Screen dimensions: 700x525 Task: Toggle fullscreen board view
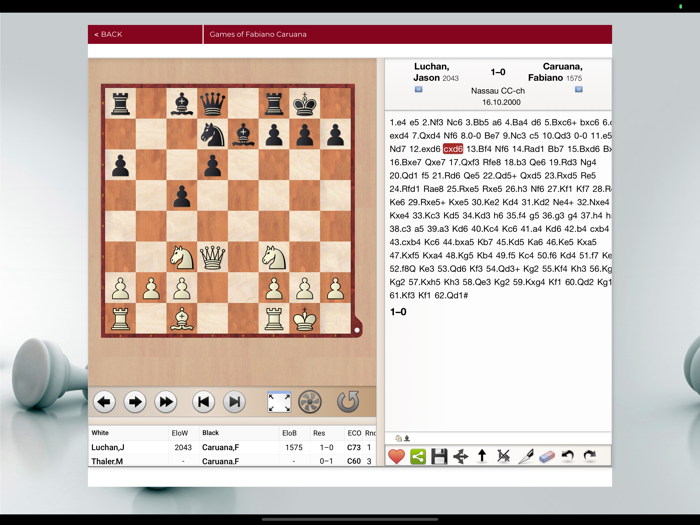279,402
